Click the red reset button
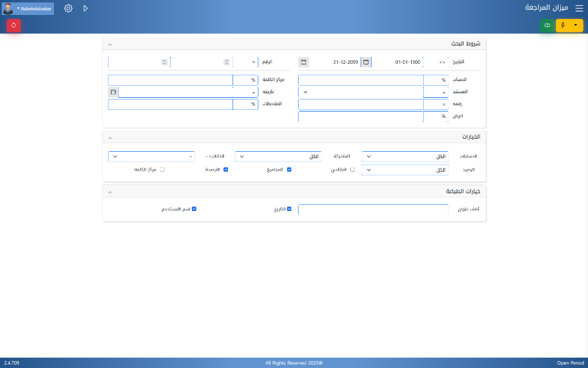Screen dimensions: 588x368 click(14, 25)
